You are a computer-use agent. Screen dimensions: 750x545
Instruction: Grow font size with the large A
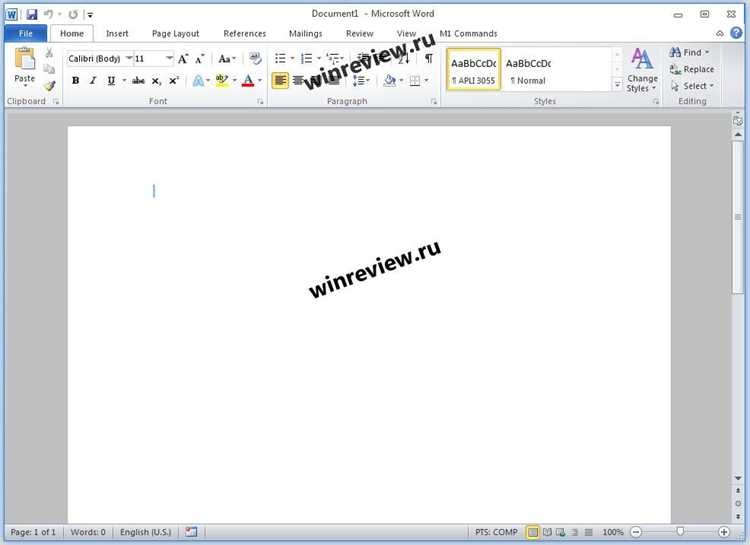click(183, 59)
